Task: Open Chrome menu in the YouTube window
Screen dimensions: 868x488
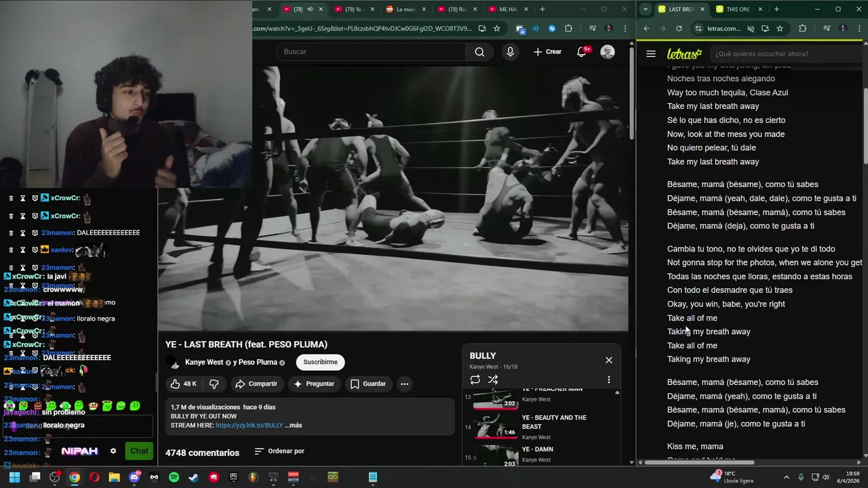Action: click(625, 28)
